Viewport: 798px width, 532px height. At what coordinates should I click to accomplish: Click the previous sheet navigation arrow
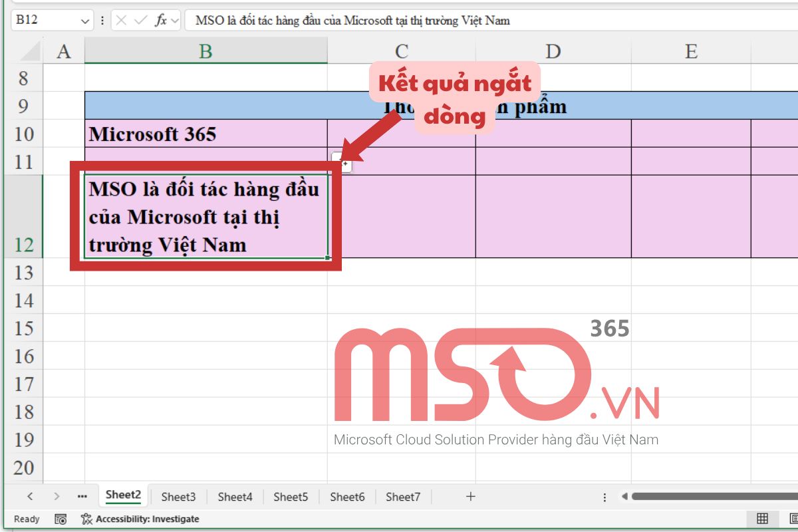[x=30, y=496]
